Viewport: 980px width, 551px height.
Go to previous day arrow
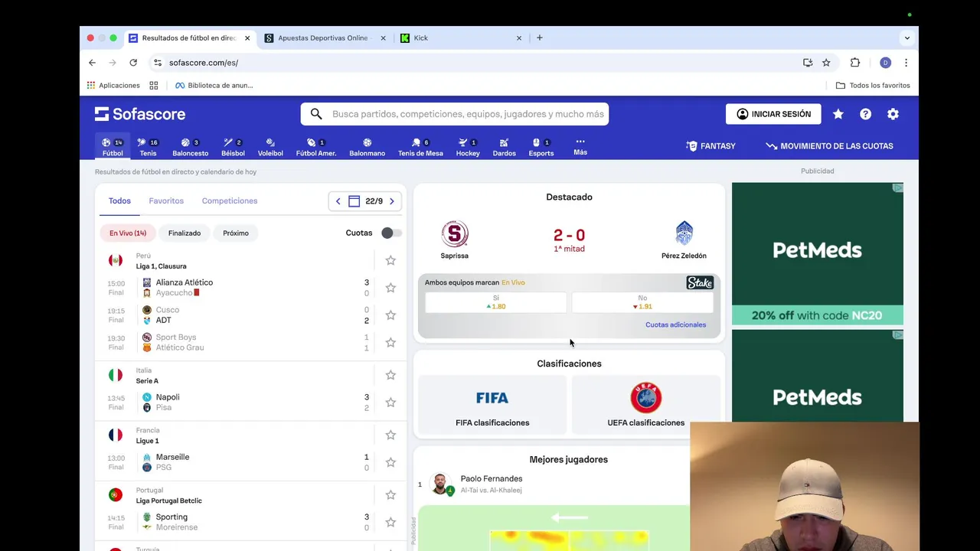[338, 201]
